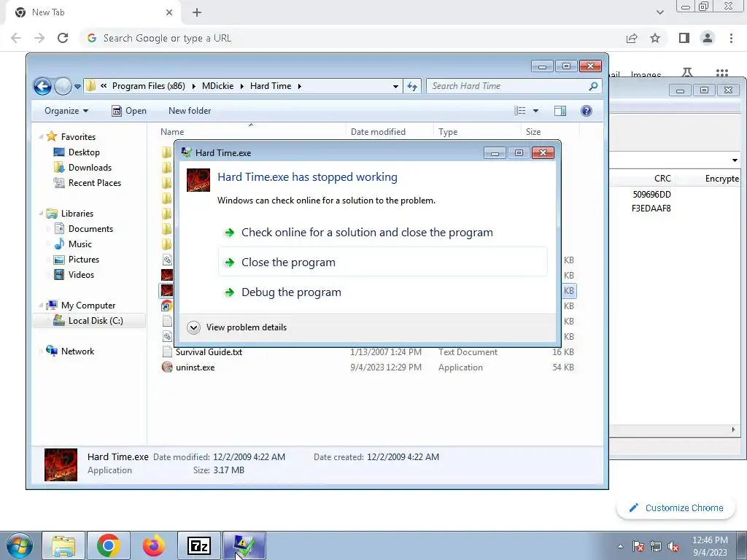Image resolution: width=747 pixels, height=560 pixels.
Task: Select Local Disk (C:) in the sidebar
Action: click(96, 321)
